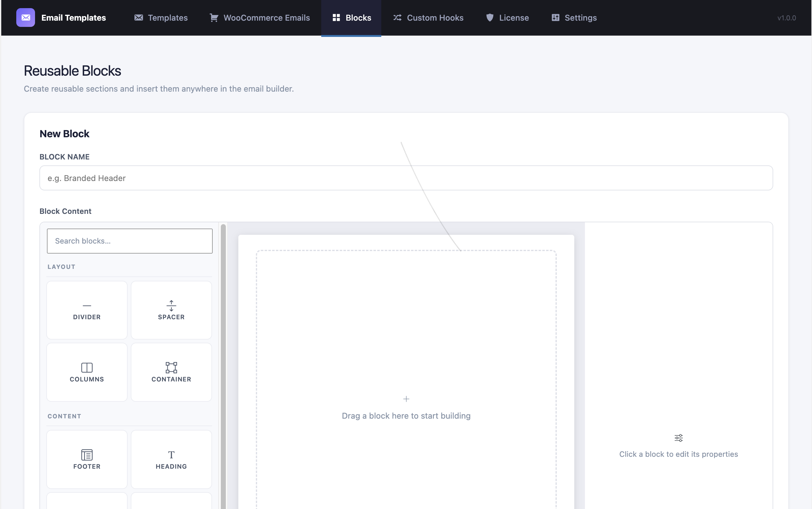Open the Templates tab
Viewport: 812px width, 509px height.
161,18
